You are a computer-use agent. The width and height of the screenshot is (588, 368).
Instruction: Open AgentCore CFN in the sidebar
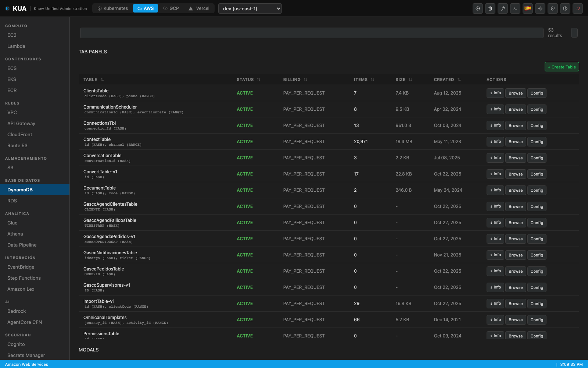pyautogui.click(x=35, y=322)
